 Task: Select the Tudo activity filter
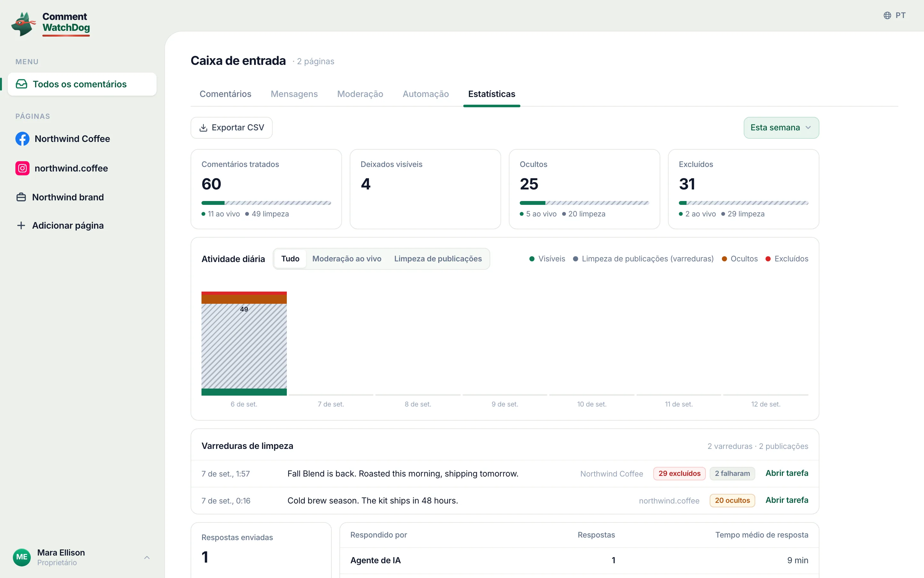(290, 259)
